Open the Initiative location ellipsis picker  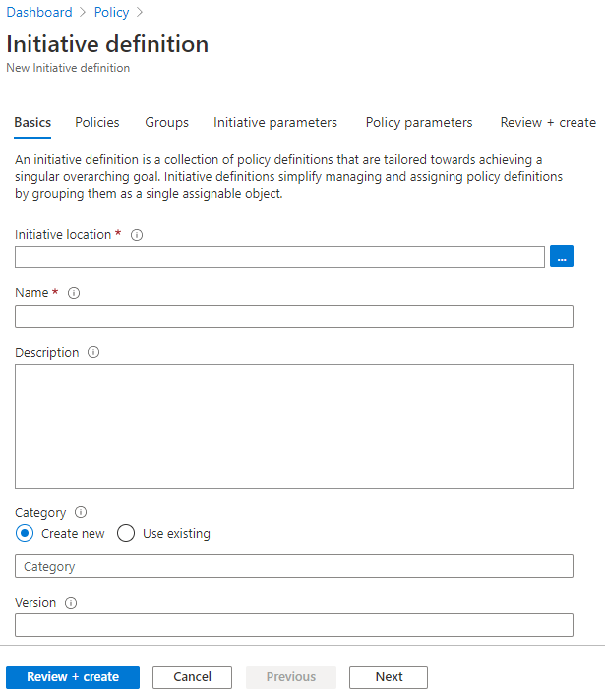tap(562, 257)
